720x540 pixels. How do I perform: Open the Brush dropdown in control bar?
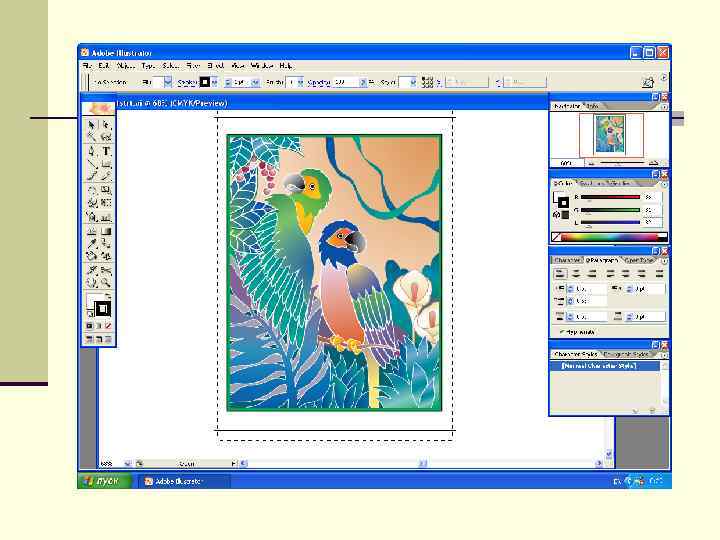point(300,83)
